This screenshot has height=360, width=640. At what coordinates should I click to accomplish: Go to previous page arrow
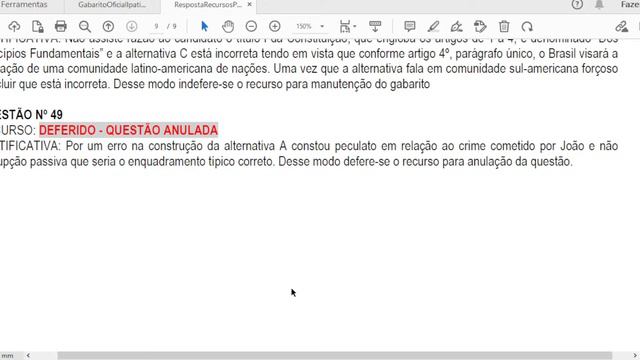click(x=108, y=27)
